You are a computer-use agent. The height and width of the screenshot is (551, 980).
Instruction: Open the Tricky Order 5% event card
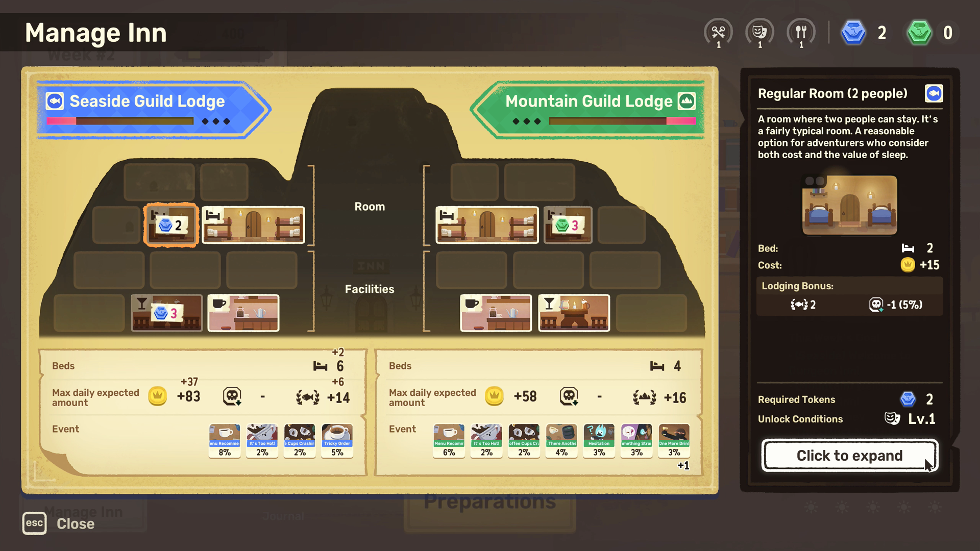click(337, 440)
